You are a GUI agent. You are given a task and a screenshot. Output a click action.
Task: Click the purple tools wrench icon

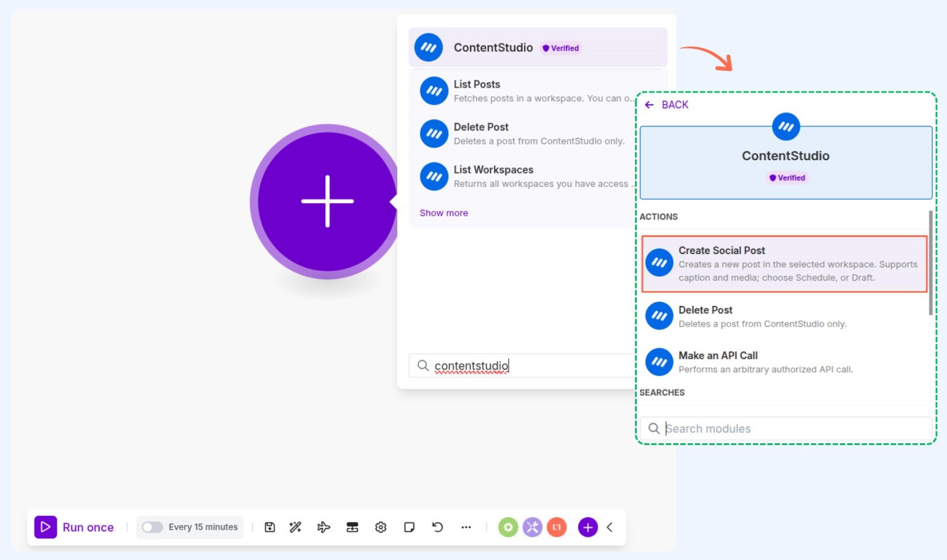point(532,527)
